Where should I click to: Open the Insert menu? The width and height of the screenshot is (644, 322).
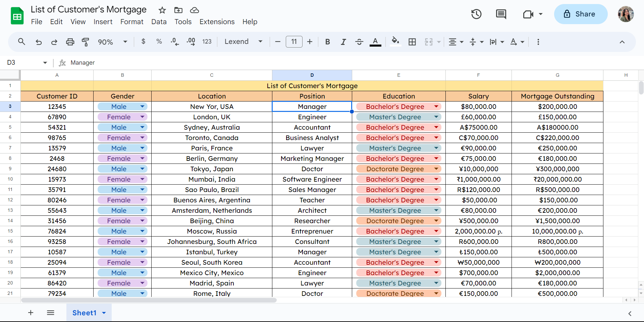coord(103,22)
